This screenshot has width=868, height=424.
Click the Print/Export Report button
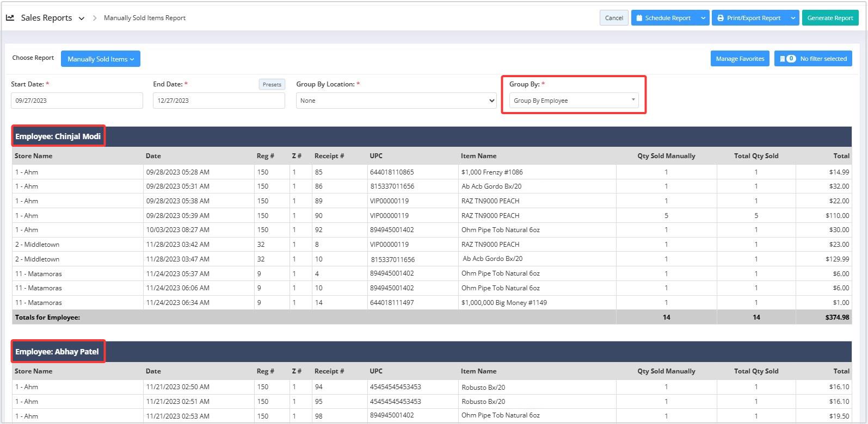tap(749, 18)
